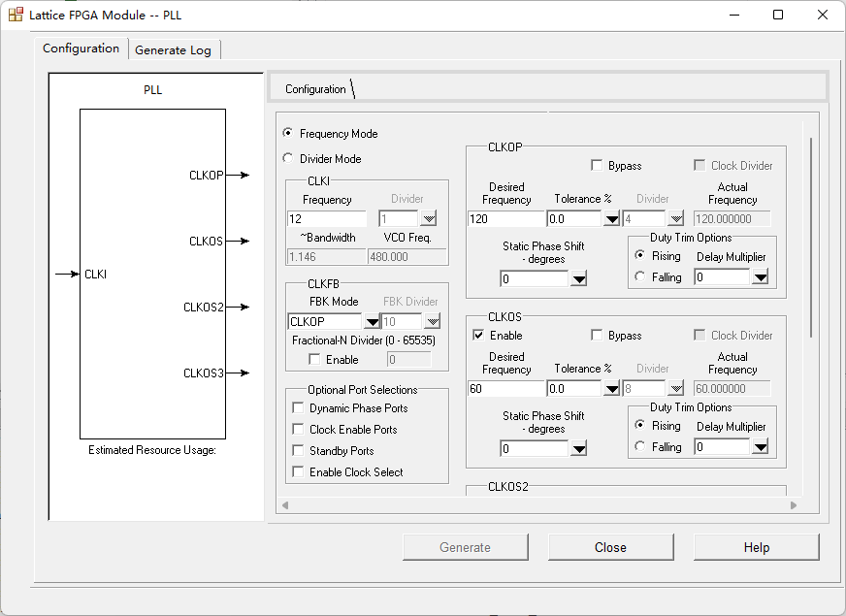Screen dimensions: 846x616
Task: Click the Close button
Action: pos(611,547)
